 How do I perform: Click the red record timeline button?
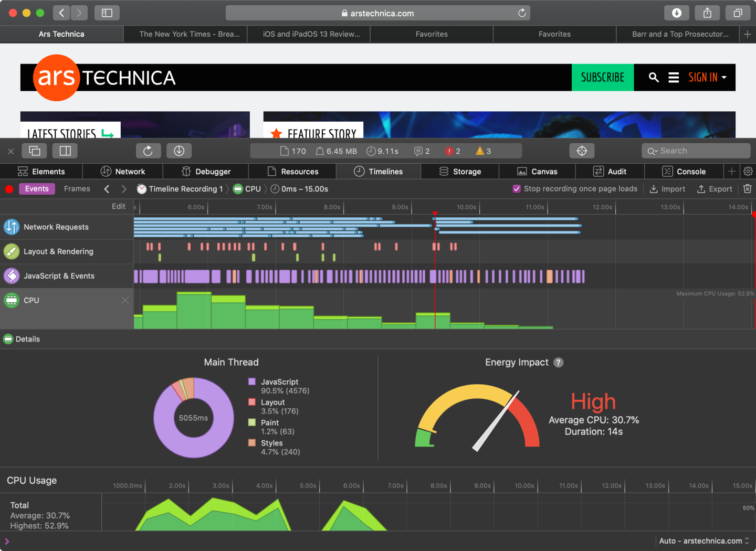[9, 189]
